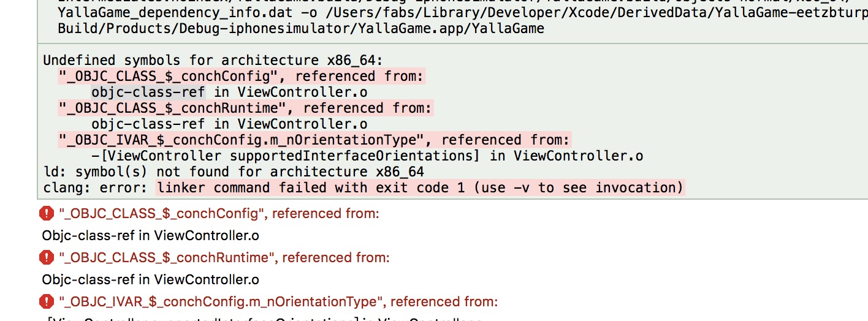
Task: Select the "_OBJC_CLASS_$_conchRuntime" issue title below the log
Action: coord(224,258)
